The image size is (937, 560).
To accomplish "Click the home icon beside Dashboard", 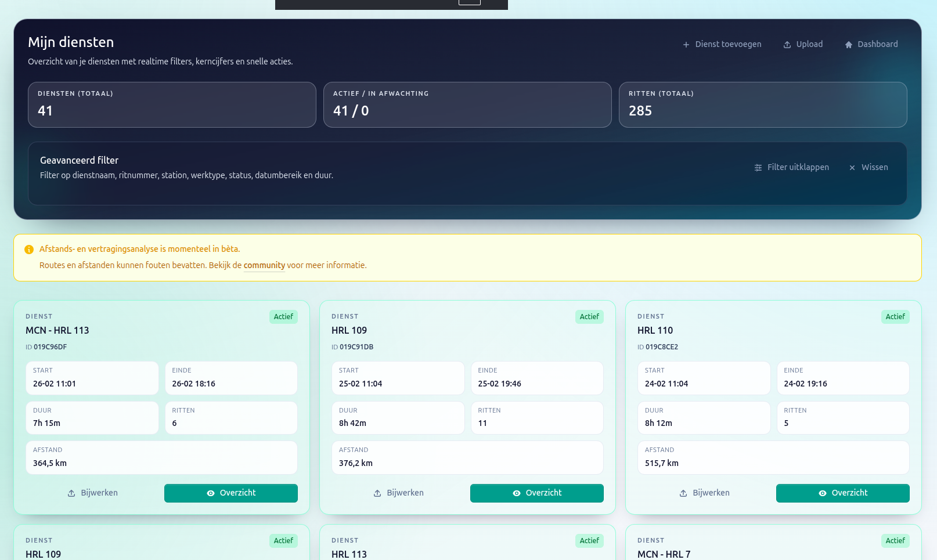I will 848,44.
